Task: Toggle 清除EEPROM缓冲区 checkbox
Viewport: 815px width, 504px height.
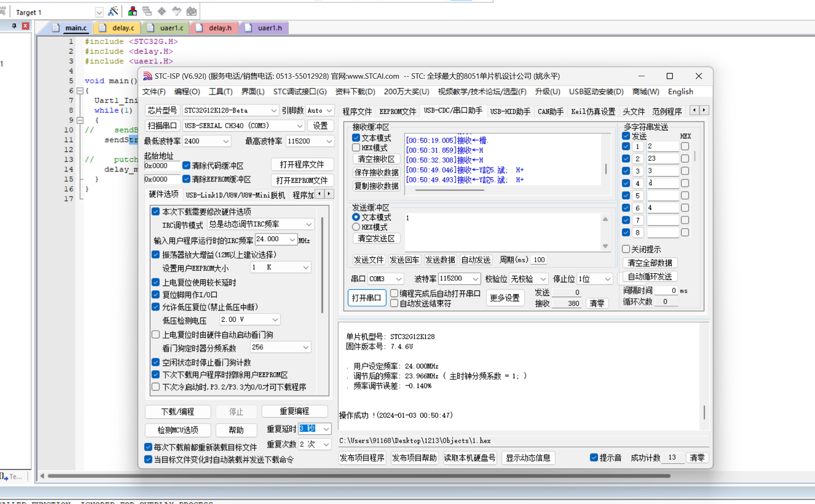Action: click(186, 179)
